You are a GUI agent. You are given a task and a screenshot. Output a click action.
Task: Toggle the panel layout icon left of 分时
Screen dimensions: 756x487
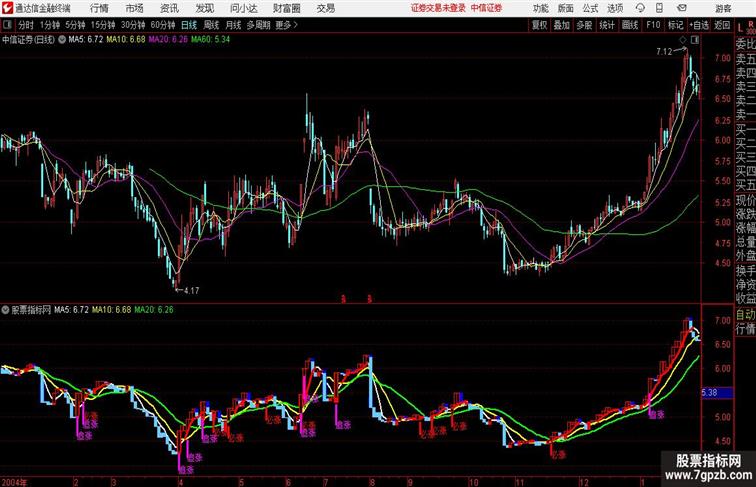pyautogui.click(x=7, y=25)
